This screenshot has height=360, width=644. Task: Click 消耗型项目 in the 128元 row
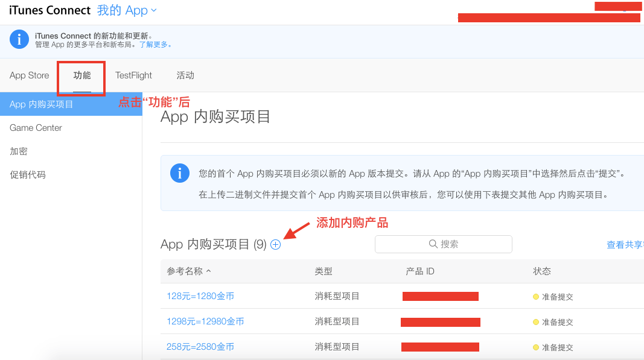(337, 296)
